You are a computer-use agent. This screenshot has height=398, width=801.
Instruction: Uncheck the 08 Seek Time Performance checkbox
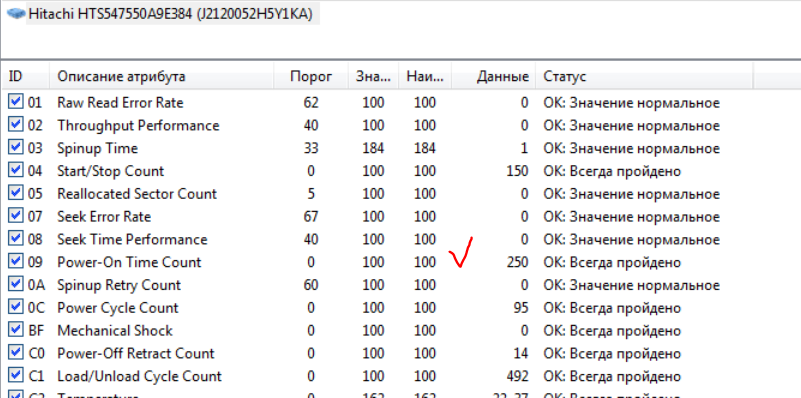(15, 239)
